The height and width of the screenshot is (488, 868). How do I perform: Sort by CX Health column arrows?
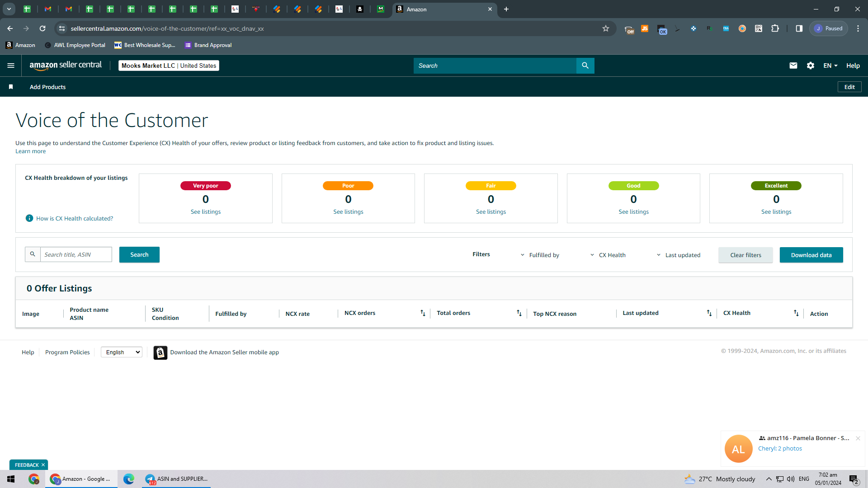click(796, 313)
